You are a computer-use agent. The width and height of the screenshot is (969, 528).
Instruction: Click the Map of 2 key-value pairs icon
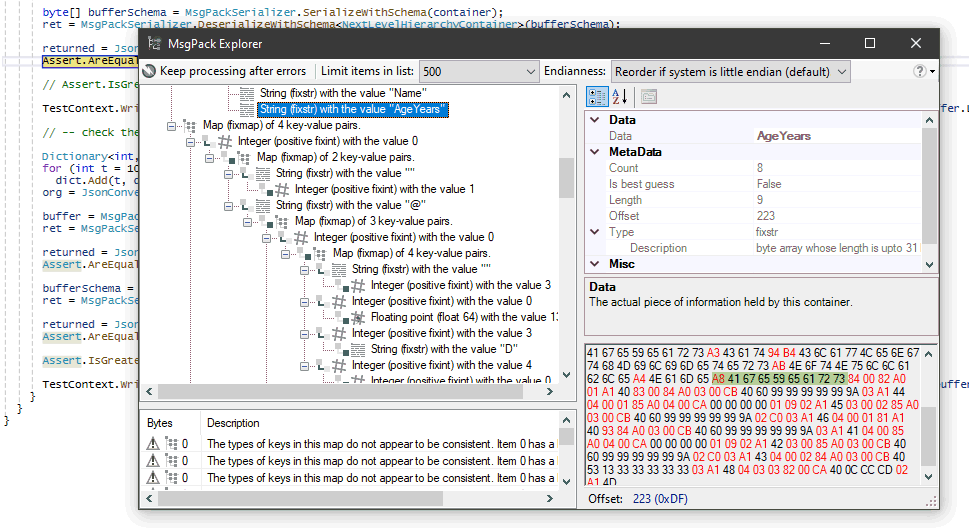244,158
